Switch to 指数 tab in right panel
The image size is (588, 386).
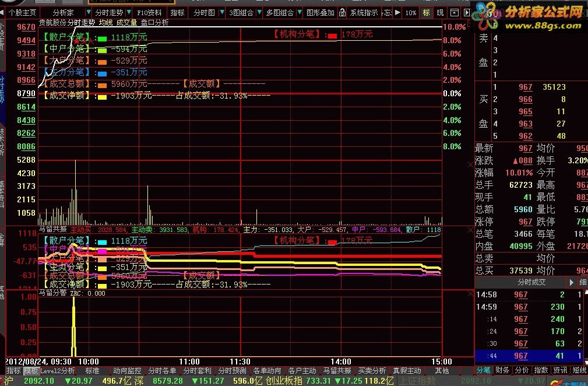(x=541, y=370)
